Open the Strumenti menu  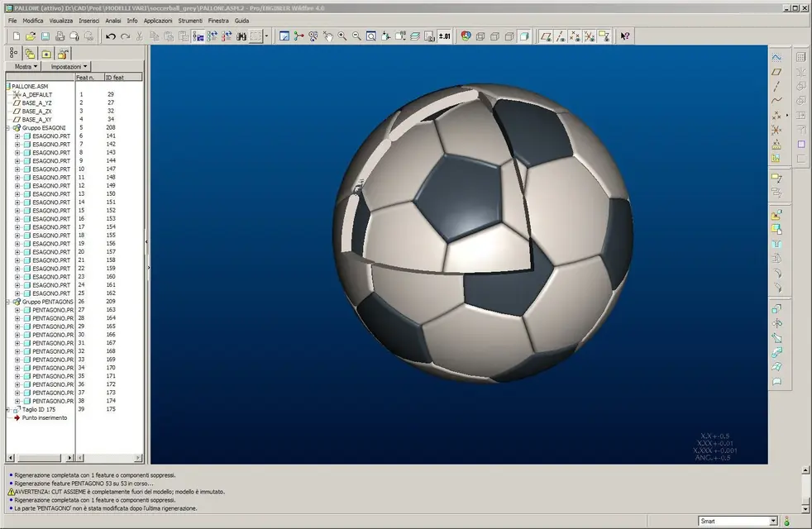[x=190, y=21]
